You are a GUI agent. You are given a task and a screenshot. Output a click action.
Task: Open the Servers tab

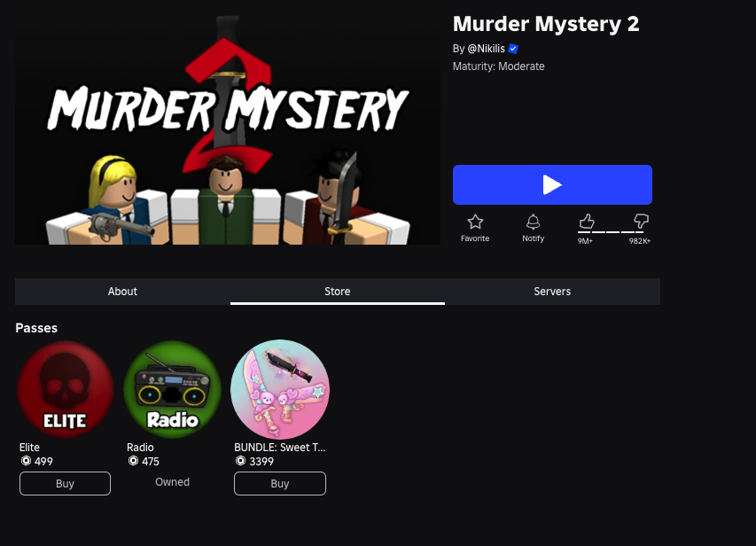tap(552, 292)
